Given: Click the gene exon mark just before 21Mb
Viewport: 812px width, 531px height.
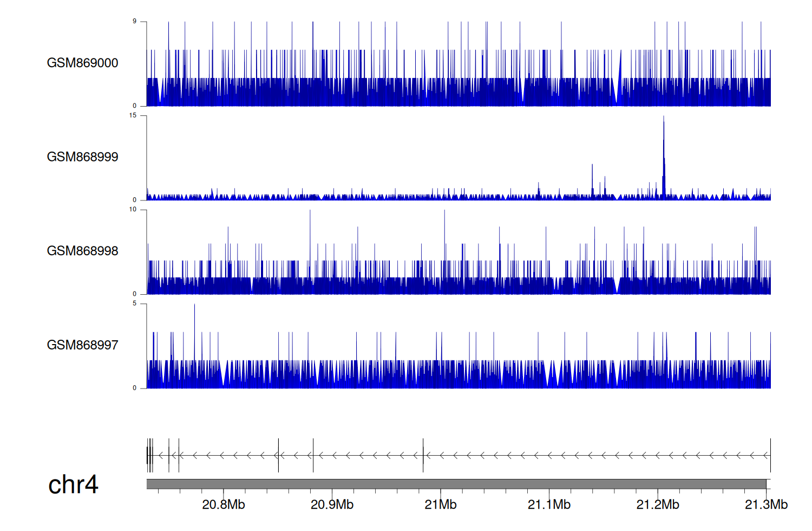Looking at the screenshot, I should 423,456.
